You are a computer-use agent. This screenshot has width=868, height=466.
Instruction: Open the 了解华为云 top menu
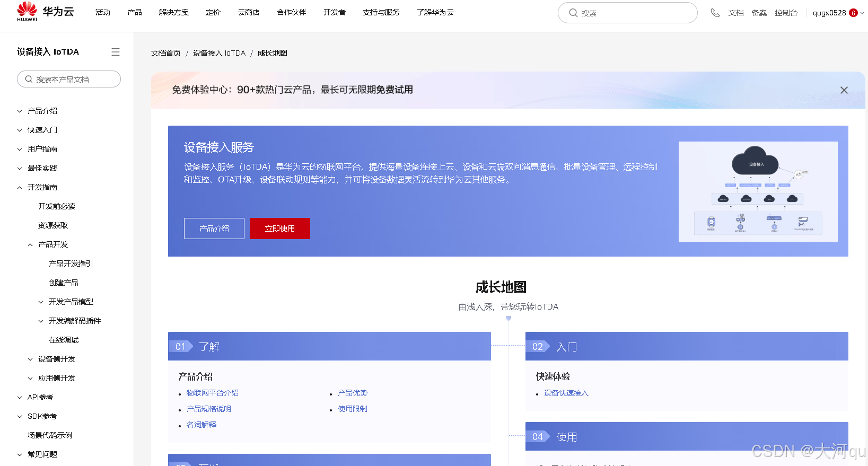(435, 12)
